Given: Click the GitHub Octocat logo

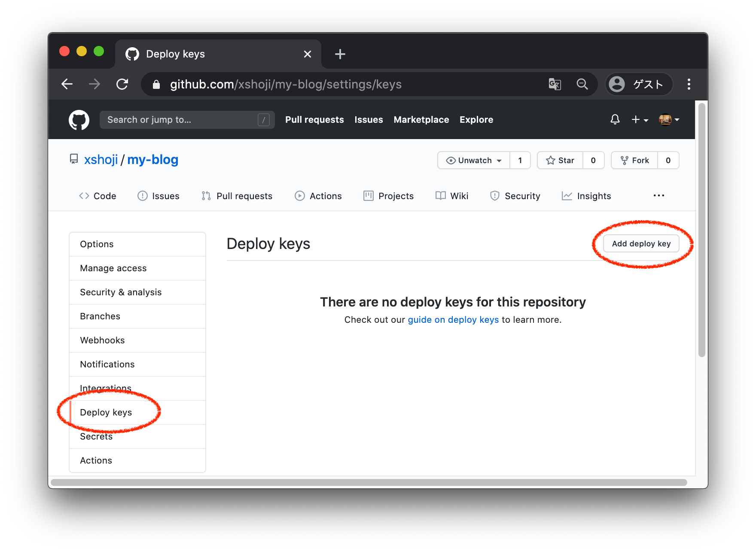Looking at the screenshot, I should coord(79,120).
